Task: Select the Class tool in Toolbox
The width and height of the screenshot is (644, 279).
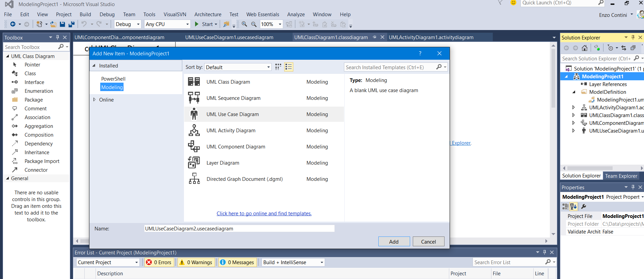Action: coord(30,74)
